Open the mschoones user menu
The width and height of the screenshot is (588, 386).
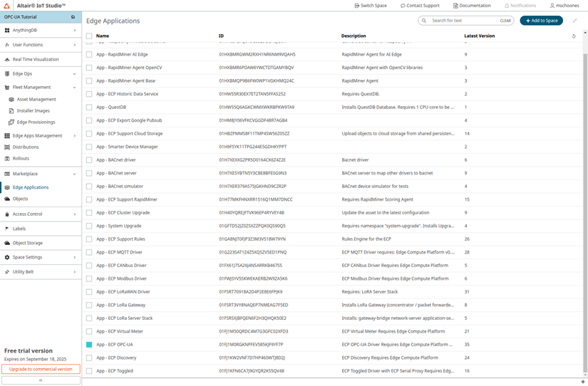(564, 6)
